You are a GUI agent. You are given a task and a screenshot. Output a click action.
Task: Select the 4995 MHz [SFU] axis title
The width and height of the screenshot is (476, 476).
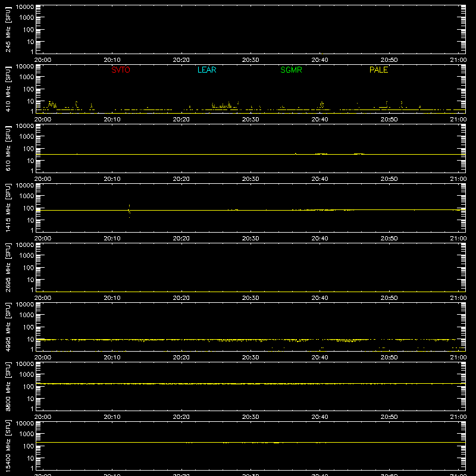click(x=8, y=327)
